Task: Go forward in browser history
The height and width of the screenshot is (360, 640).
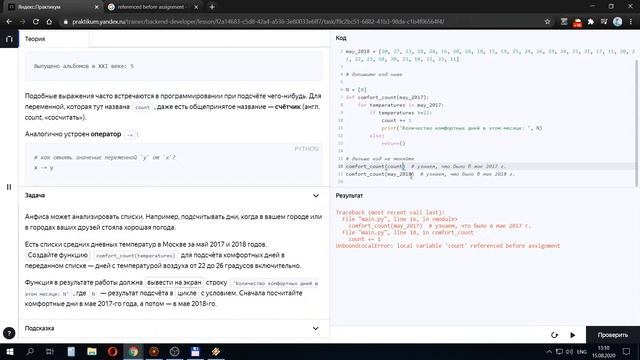Action: pyautogui.click(x=22, y=22)
